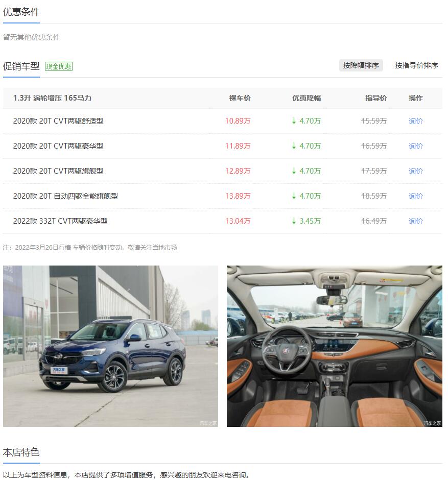Click the 现金优惠 green tag
The height and width of the screenshot is (480, 448).
pyautogui.click(x=58, y=66)
